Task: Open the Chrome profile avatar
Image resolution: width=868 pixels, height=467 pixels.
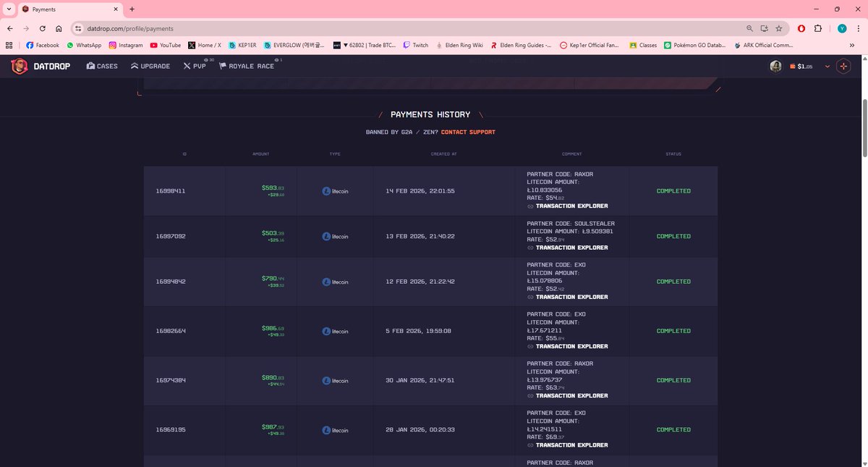Action: [x=842, y=28]
